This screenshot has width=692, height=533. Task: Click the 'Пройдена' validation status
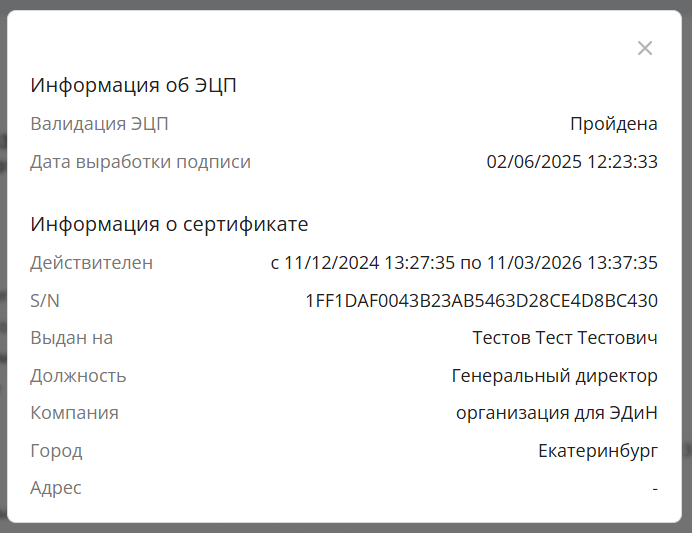click(x=613, y=124)
